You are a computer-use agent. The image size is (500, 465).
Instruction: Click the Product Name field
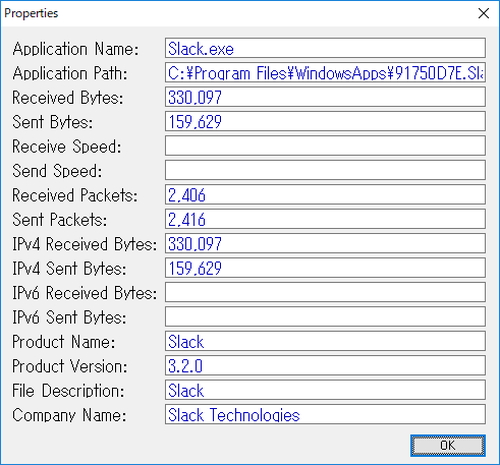tap(325, 341)
